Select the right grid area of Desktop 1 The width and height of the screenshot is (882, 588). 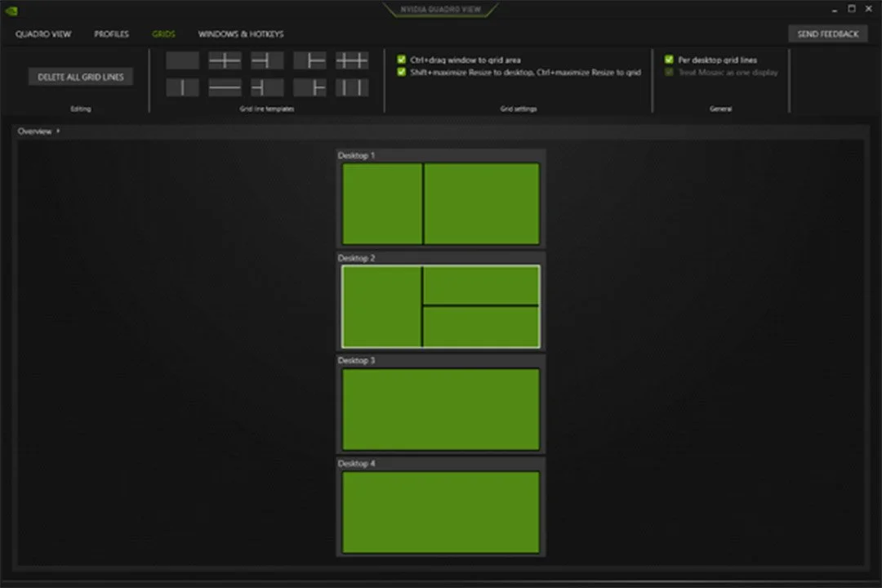pyautogui.click(x=482, y=203)
